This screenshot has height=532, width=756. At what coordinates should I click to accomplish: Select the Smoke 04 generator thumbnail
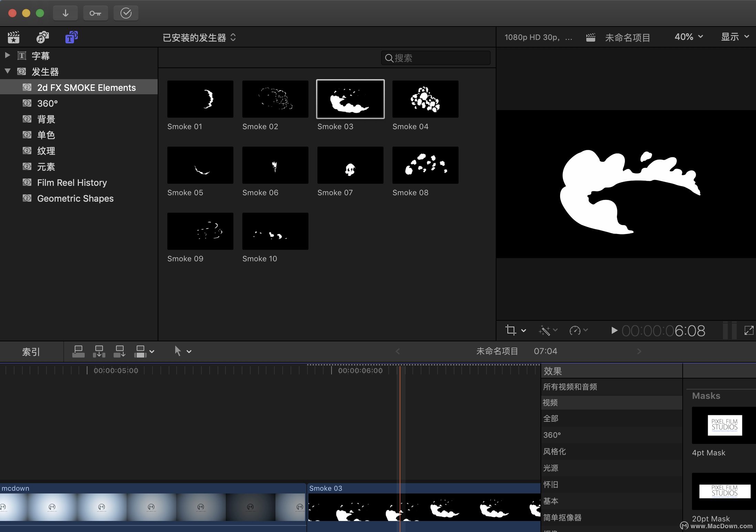tap(425, 99)
